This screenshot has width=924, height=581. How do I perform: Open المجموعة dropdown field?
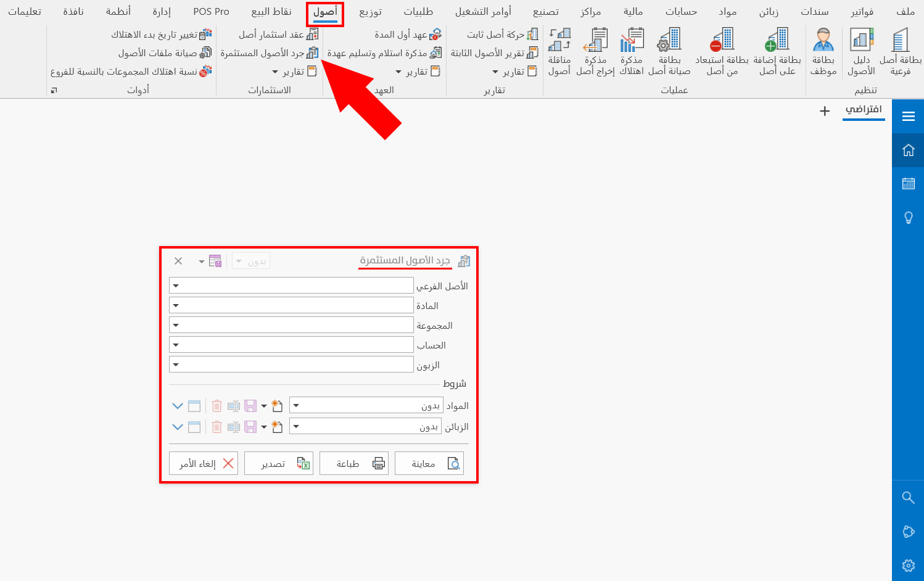(291, 325)
